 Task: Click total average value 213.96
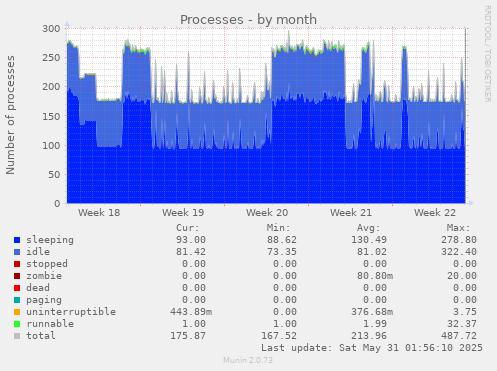tap(369, 336)
